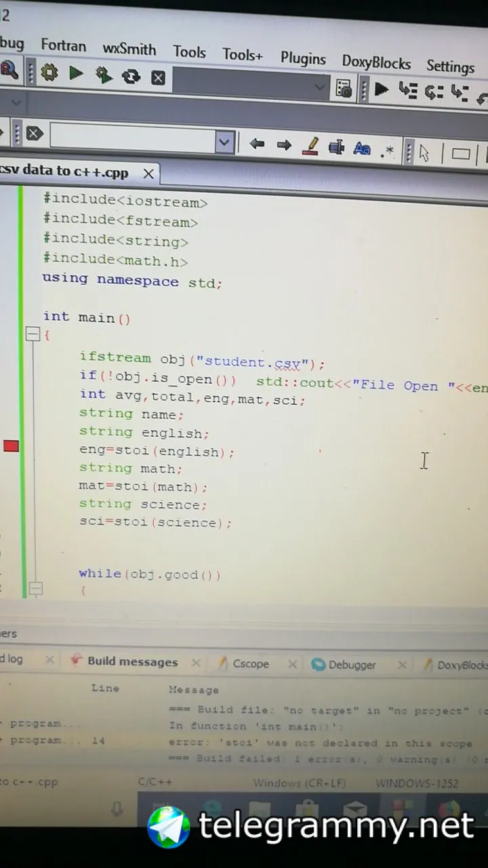Click the Jump forward arrow icon

[x=284, y=144]
